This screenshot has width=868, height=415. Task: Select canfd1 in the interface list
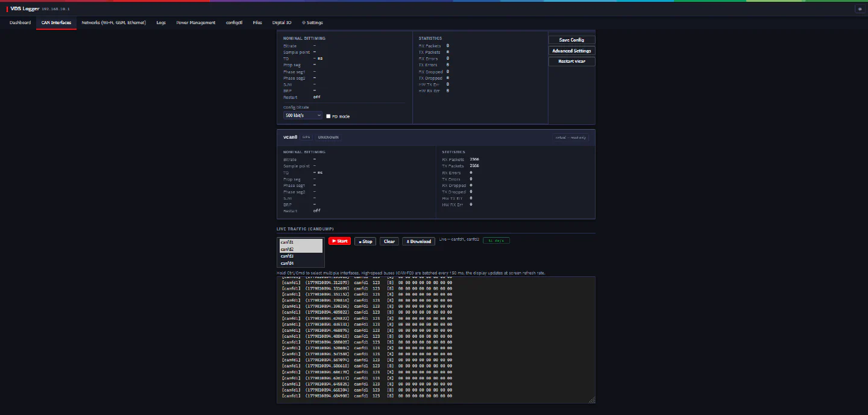click(x=300, y=242)
